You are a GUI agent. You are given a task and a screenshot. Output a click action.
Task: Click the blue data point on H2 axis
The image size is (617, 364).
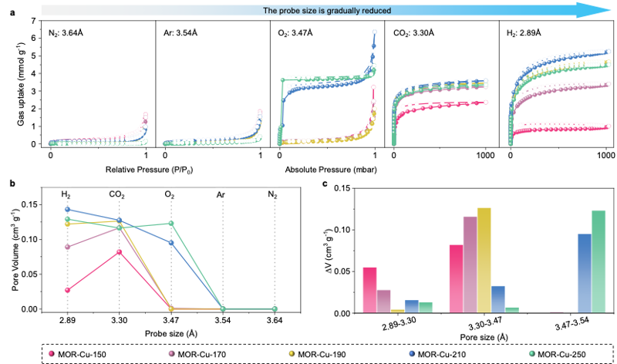67,209
